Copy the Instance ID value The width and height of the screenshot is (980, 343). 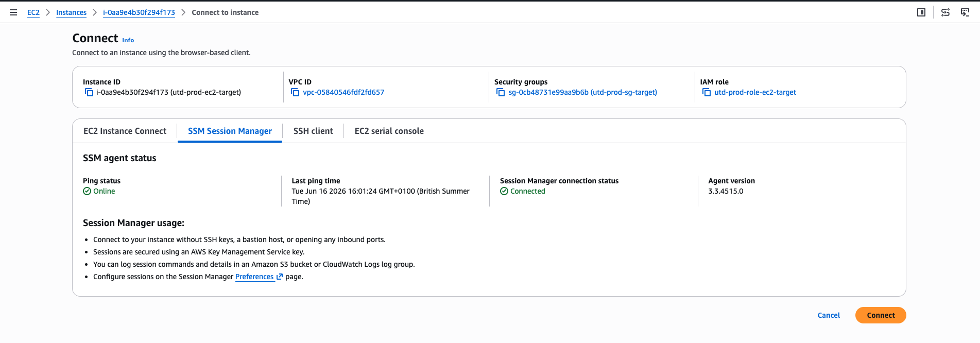(89, 92)
